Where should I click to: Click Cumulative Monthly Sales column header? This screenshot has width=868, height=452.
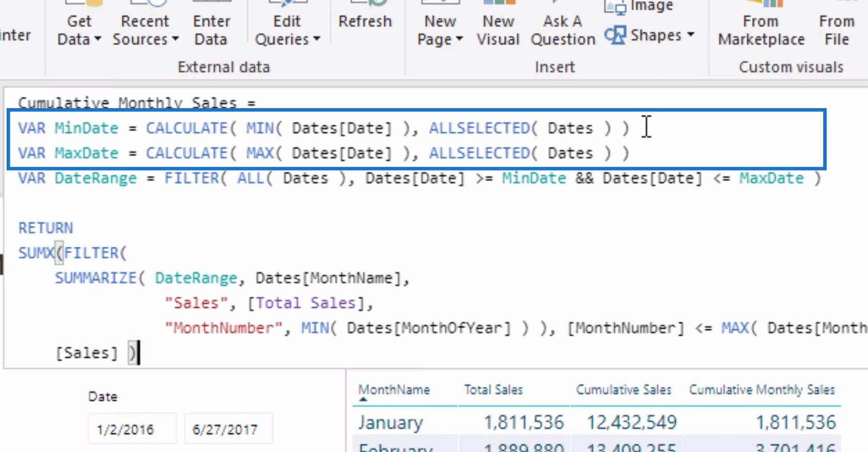[x=762, y=389]
